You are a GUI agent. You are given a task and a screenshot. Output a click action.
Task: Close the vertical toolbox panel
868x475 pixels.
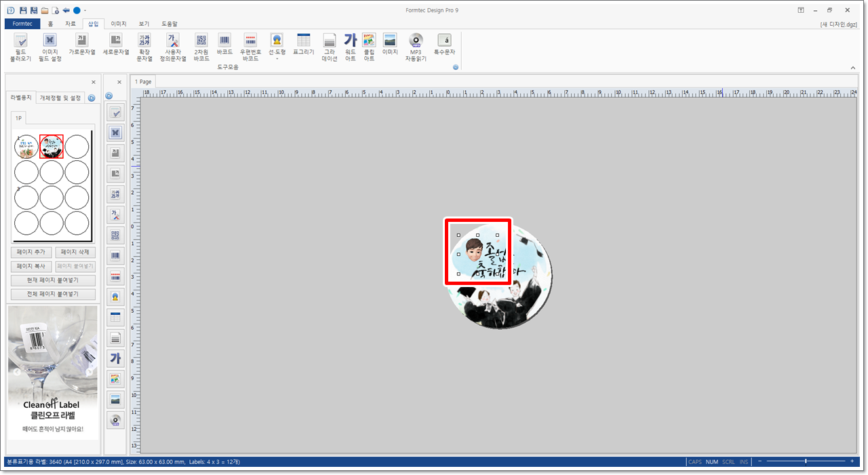119,81
